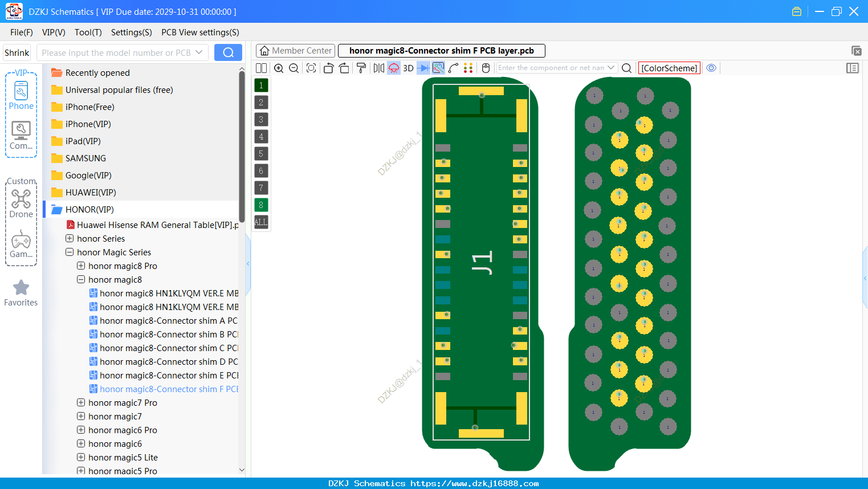This screenshot has width=868, height=489.
Task: Select the Game console category icon
Action: pos(21,244)
